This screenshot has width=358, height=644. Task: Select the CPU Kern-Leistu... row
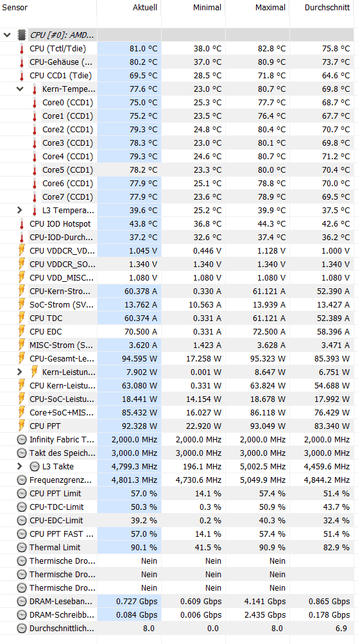[x=176, y=386]
